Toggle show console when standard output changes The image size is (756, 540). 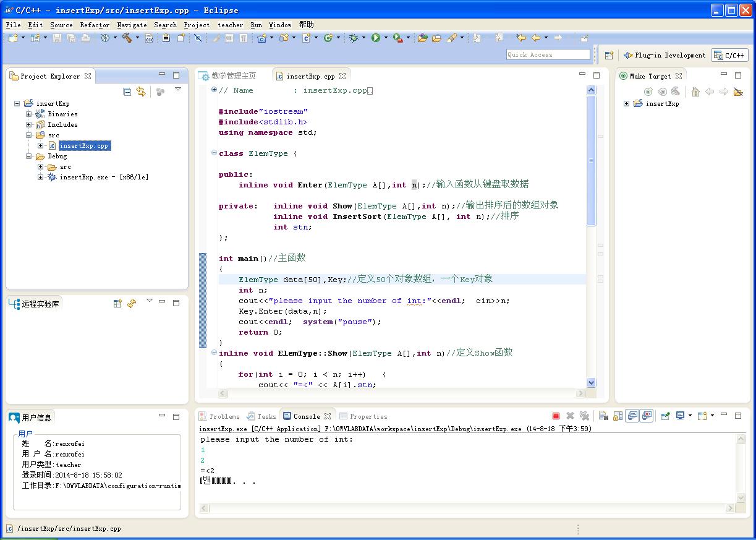tap(632, 416)
